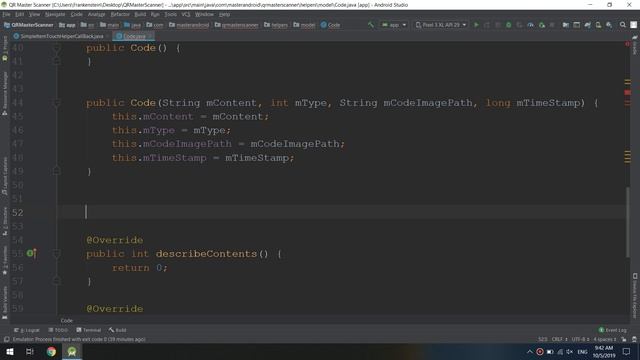Show hidden system tray icons chevron
This screenshot has width=640, height=360.
point(529,351)
